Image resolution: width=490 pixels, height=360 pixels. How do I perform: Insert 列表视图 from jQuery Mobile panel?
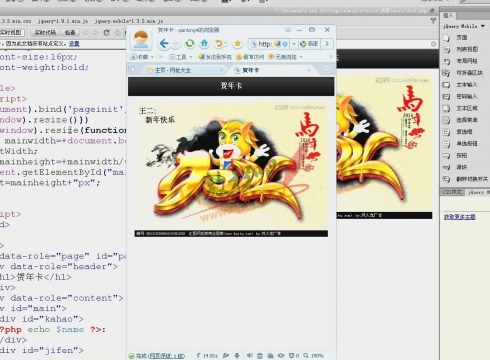tap(467, 49)
